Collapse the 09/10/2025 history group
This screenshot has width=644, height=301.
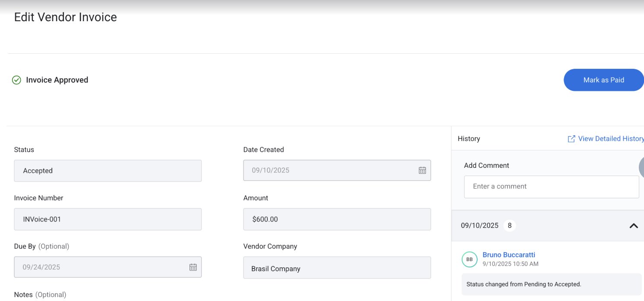point(633,225)
